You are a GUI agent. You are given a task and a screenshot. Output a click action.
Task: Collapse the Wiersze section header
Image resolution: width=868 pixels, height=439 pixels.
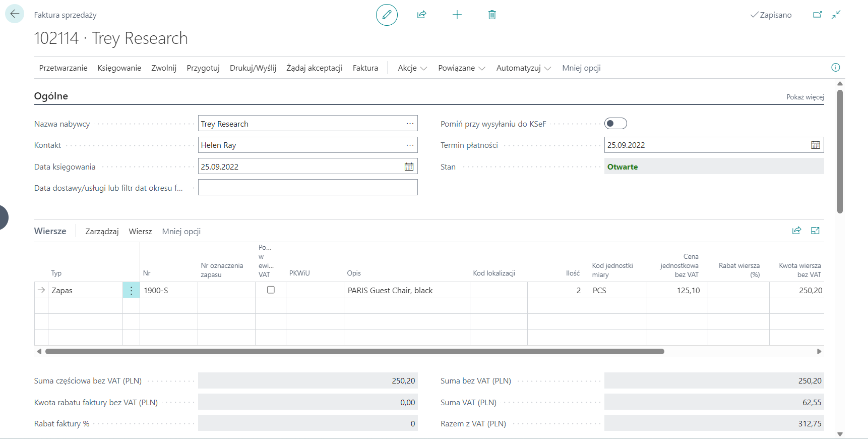tap(50, 231)
